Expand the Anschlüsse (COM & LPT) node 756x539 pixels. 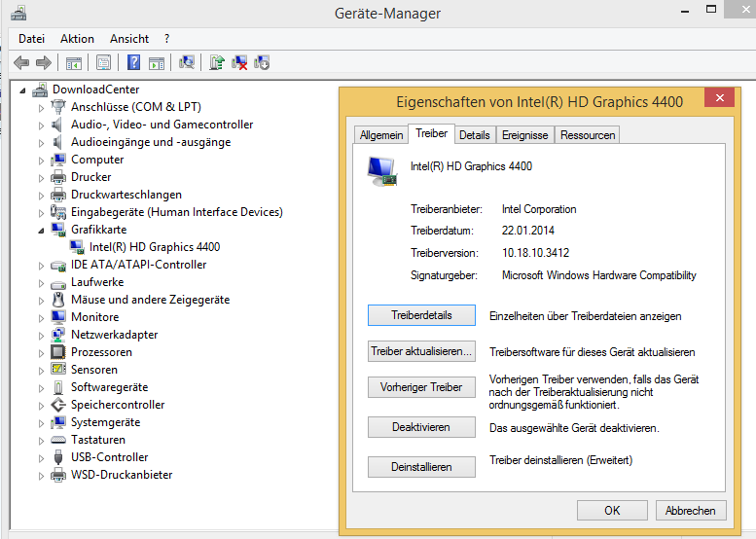42,108
